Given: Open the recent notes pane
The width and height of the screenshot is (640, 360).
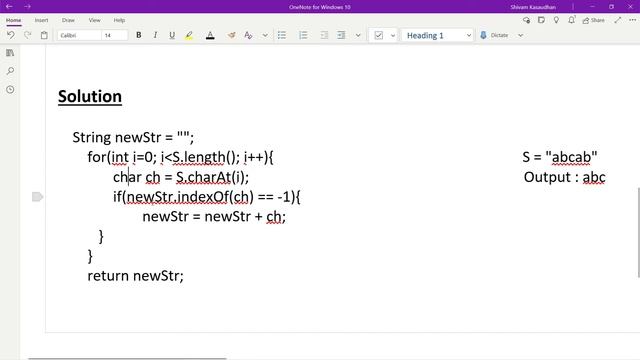Looking at the screenshot, I should coord(10,89).
